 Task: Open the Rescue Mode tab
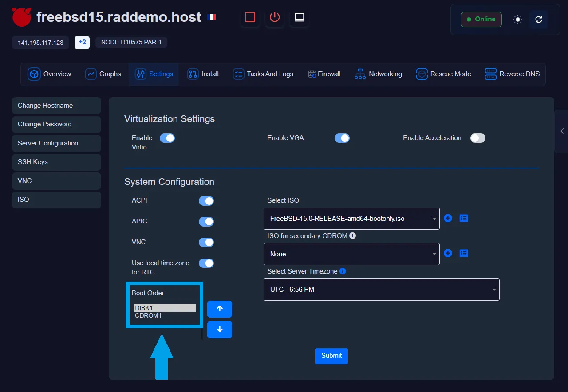click(443, 74)
